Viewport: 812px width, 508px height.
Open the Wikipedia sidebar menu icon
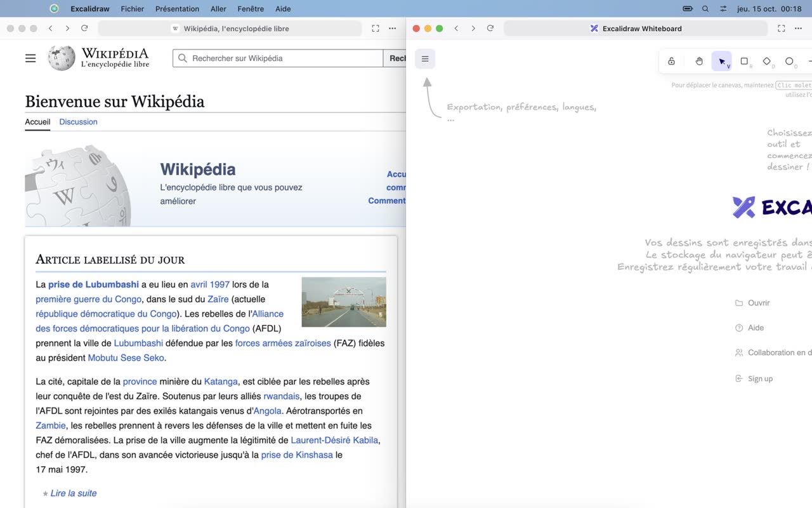point(30,58)
